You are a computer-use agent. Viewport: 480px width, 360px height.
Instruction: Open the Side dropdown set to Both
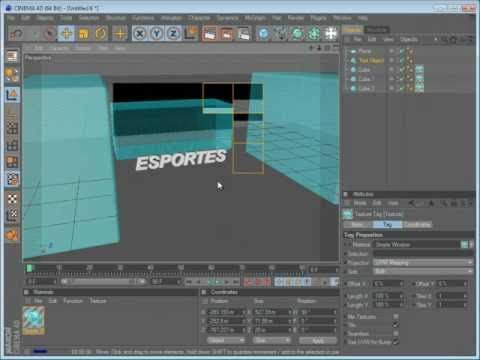pos(423,271)
